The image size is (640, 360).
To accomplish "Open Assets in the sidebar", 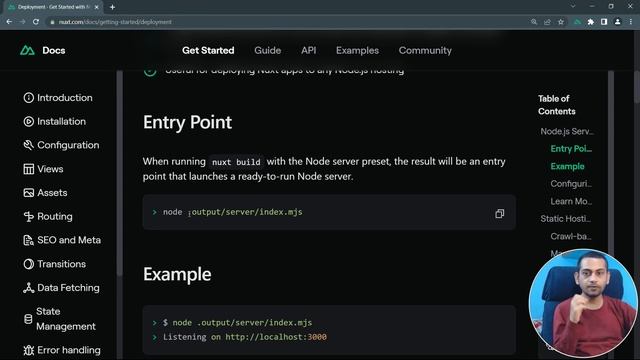I will tap(52, 193).
